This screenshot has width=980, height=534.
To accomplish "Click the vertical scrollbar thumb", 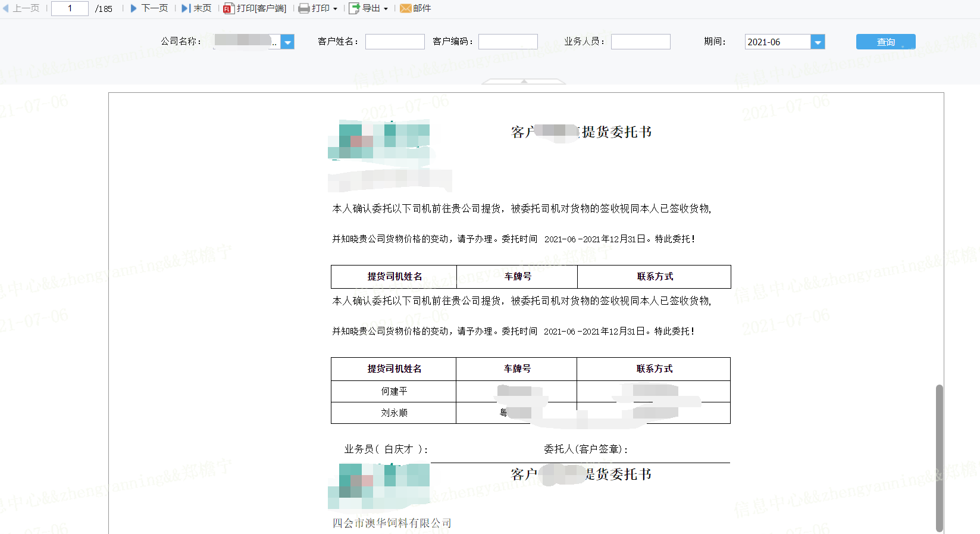I will pyautogui.click(x=939, y=458).
